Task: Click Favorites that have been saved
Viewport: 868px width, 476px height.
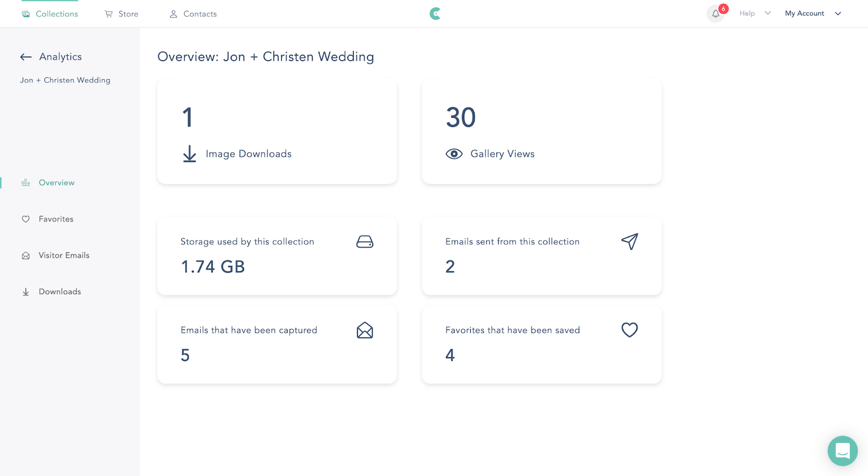Action: coord(513,331)
